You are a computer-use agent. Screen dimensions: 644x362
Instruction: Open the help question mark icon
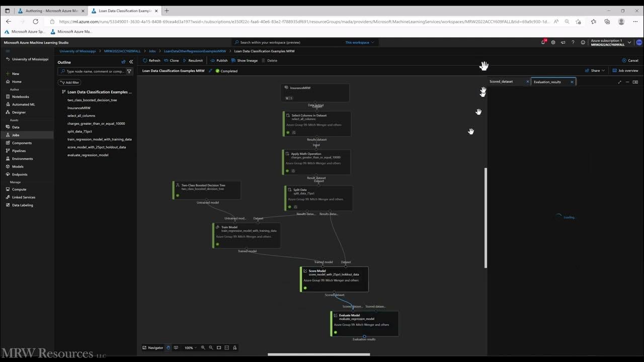[x=573, y=42]
